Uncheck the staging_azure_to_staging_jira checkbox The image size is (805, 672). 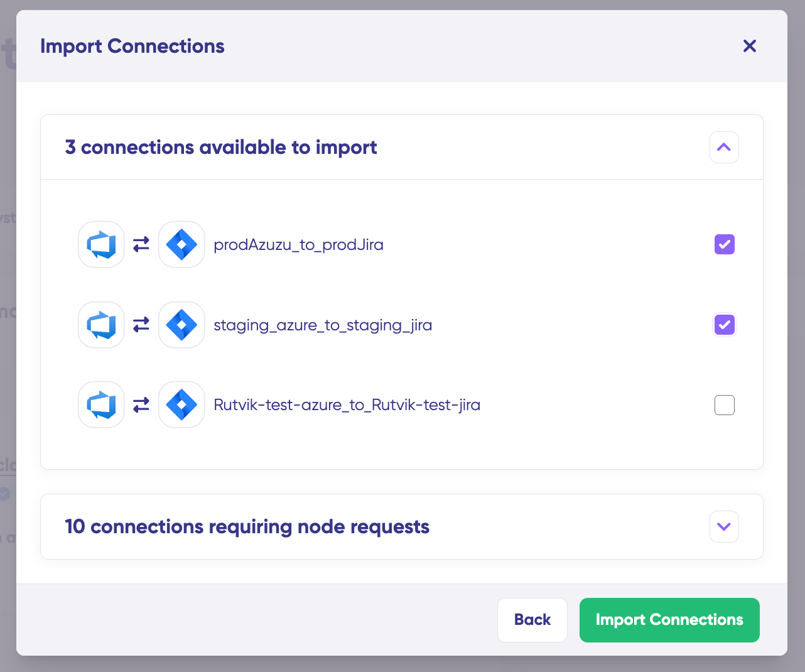coord(725,325)
